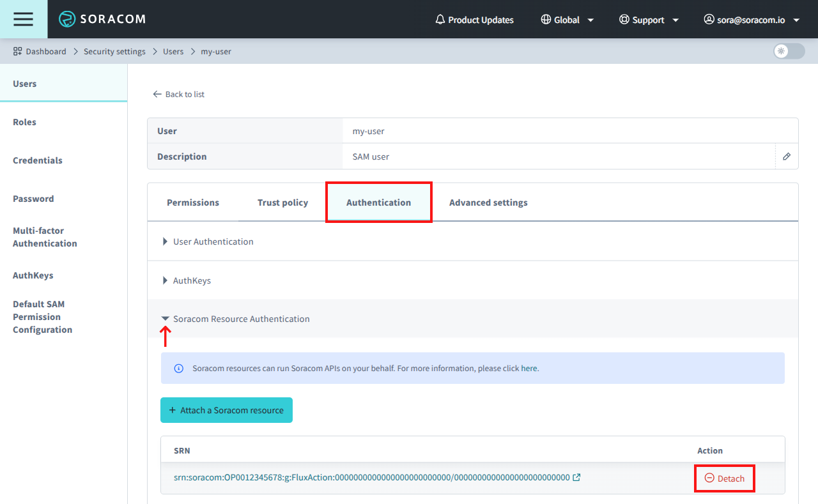This screenshot has height=504, width=818.
Task: Click the info icon in the blue banner
Action: pyautogui.click(x=178, y=368)
